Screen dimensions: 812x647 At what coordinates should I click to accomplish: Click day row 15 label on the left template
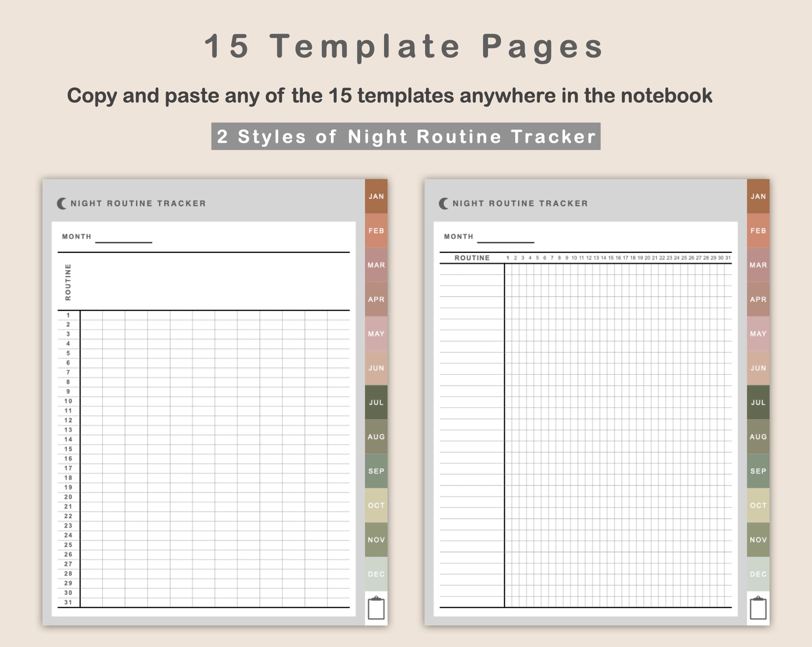pyautogui.click(x=68, y=449)
